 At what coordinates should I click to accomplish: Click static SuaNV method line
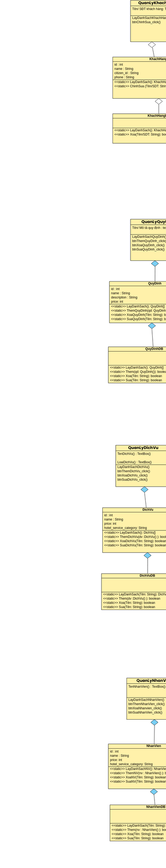[138, 781]
